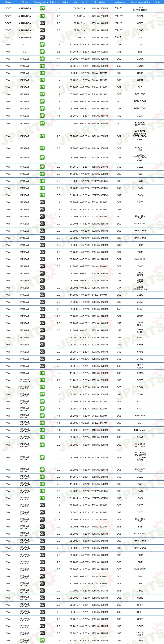This screenshot has height=644, width=164.
Task: Select ON icon in PASSAT VARIANT BMR, CBBB row
Action: [42, 569]
